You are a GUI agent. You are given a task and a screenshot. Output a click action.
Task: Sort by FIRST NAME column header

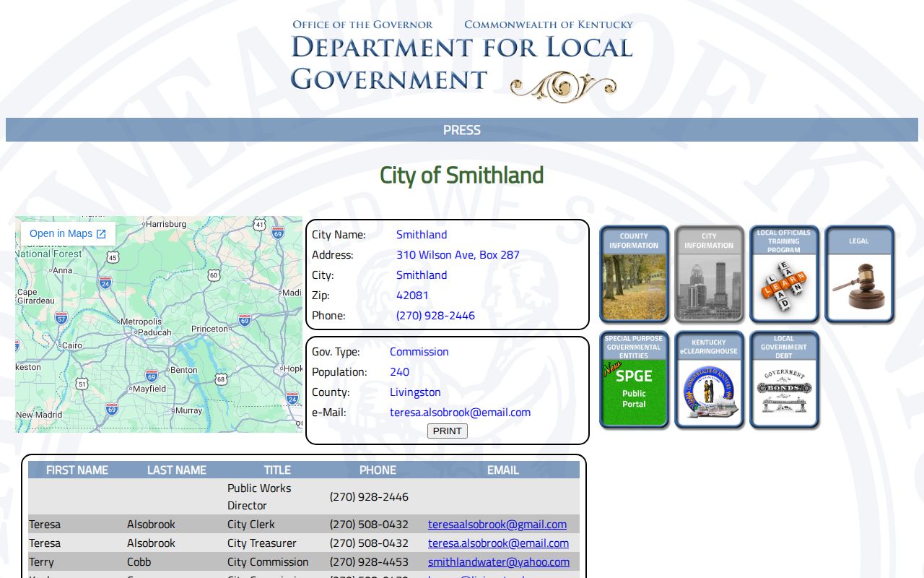[77, 470]
